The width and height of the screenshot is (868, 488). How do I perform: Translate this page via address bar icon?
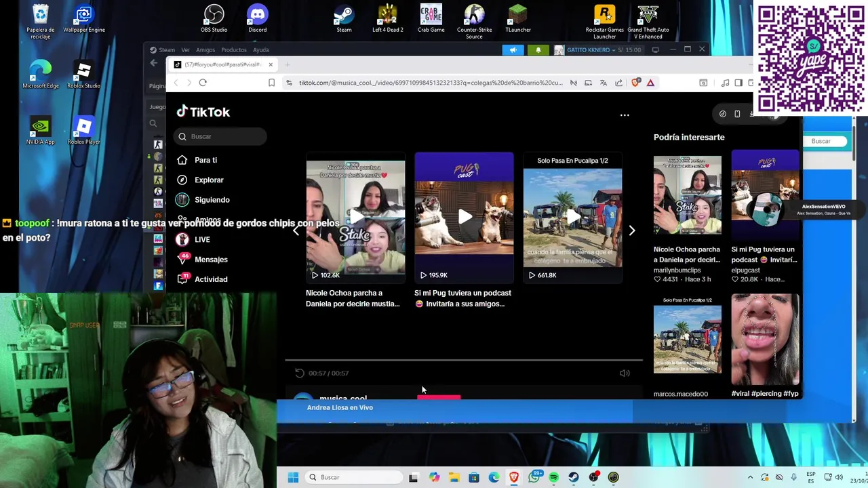click(603, 83)
